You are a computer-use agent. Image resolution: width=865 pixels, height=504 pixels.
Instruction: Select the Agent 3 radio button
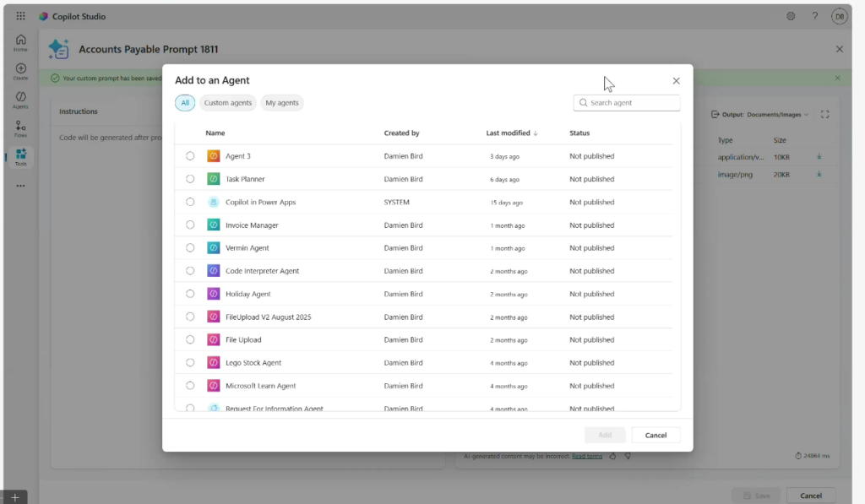[190, 156]
